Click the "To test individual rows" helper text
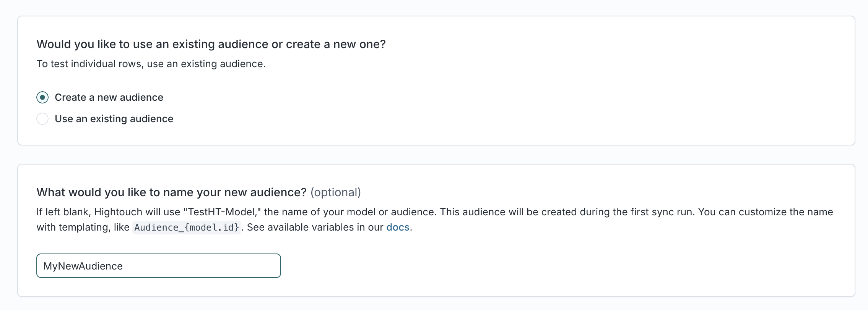This screenshot has height=310, width=868. click(x=151, y=64)
